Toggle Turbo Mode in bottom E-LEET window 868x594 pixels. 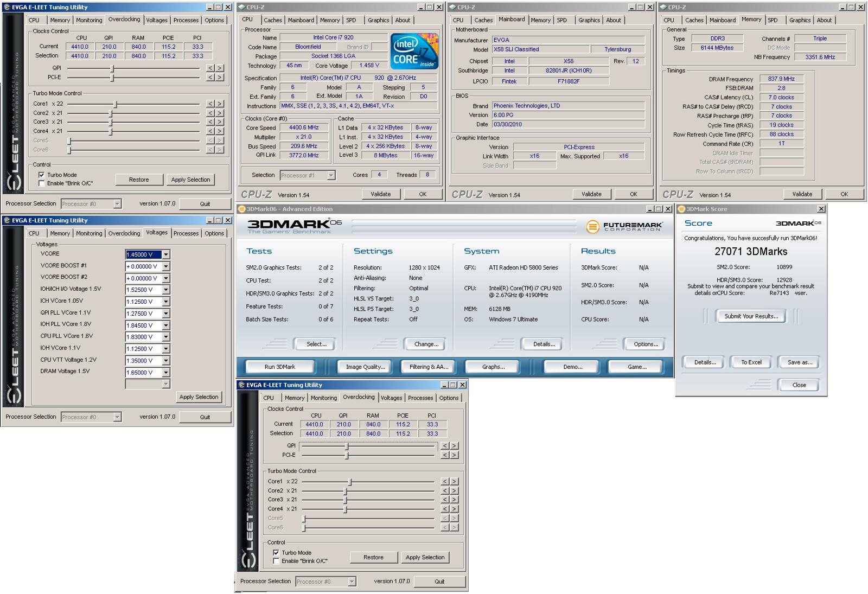[276, 553]
